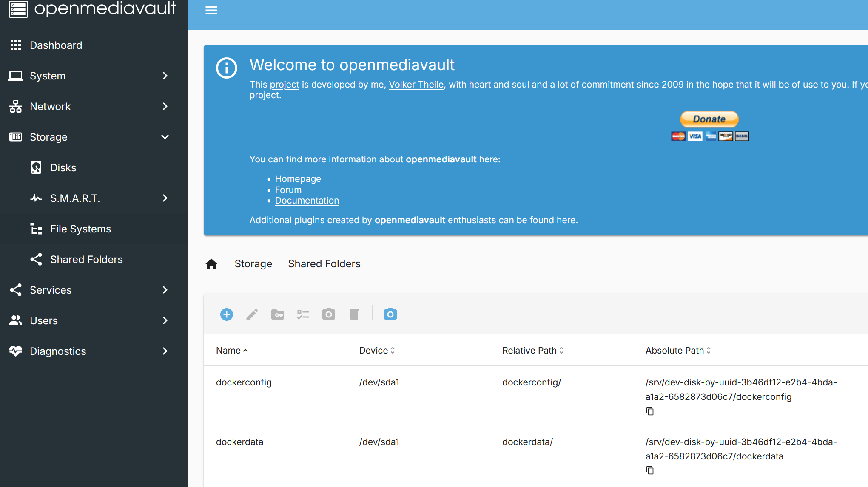
Task: Collapse the Storage menu chevron
Action: pos(165,137)
